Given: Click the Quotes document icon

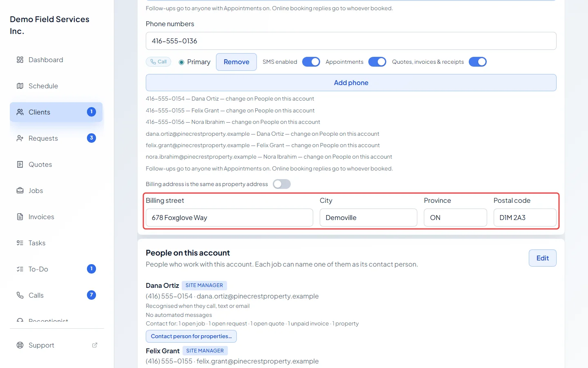Looking at the screenshot, I should [20, 164].
